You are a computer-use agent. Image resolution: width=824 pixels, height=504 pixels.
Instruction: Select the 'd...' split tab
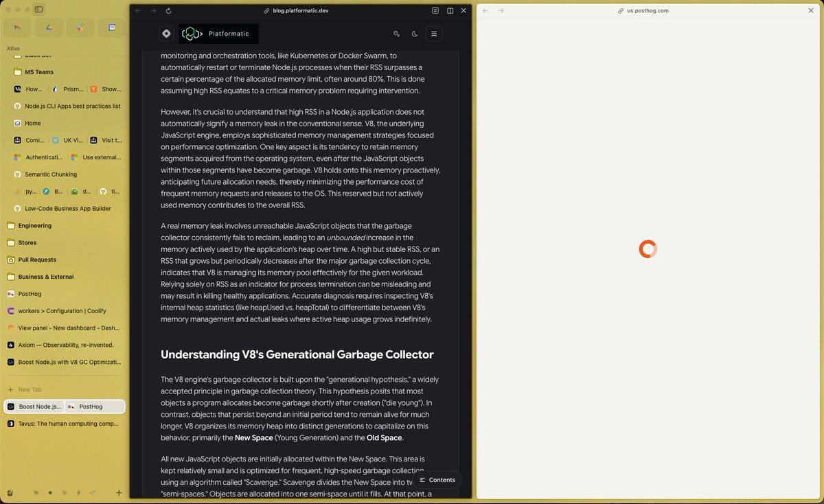(x=82, y=192)
